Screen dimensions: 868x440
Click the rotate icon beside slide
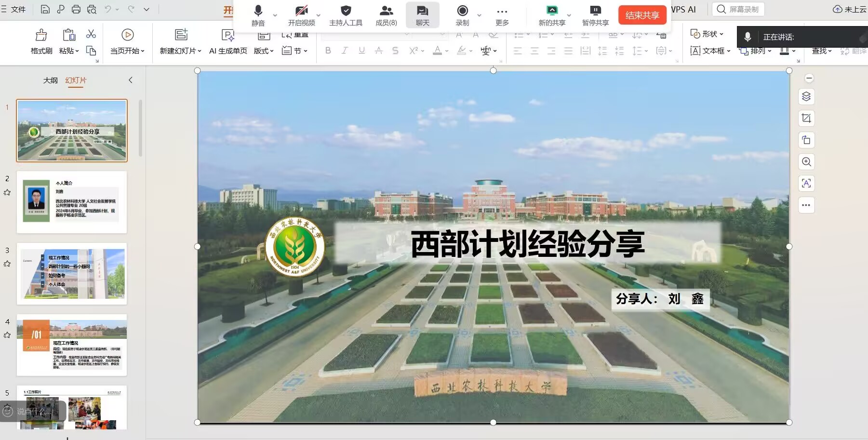point(806,140)
